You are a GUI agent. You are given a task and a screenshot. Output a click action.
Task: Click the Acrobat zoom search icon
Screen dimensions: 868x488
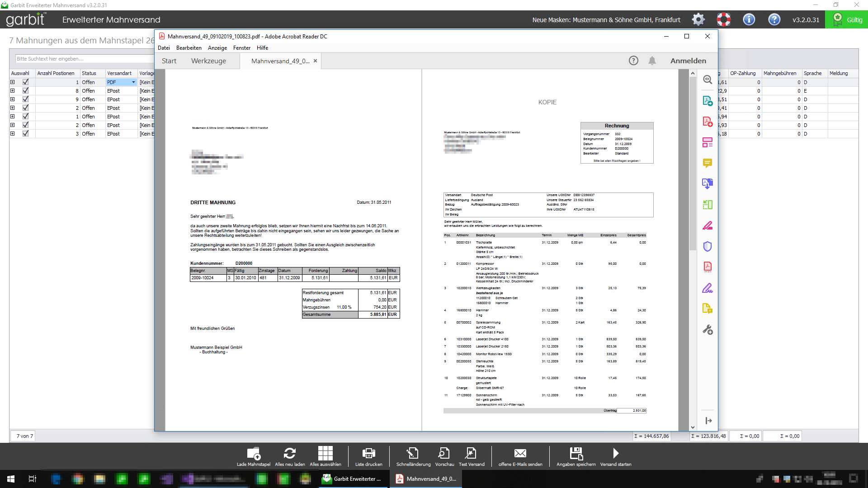click(708, 80)
